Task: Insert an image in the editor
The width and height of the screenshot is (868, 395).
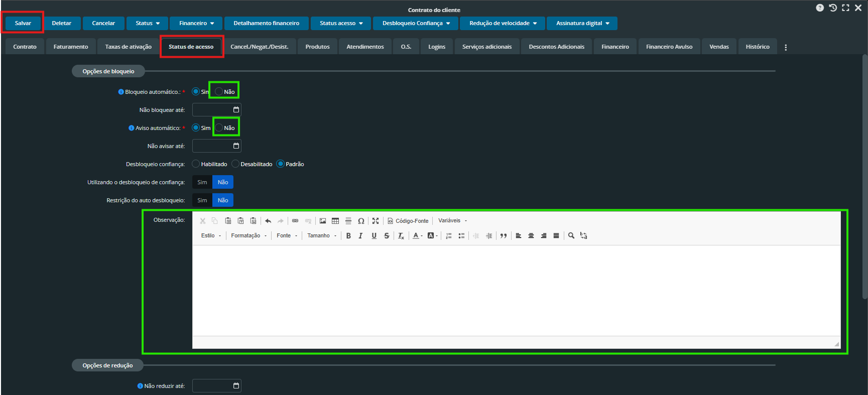Action: (x=323, y=221)
